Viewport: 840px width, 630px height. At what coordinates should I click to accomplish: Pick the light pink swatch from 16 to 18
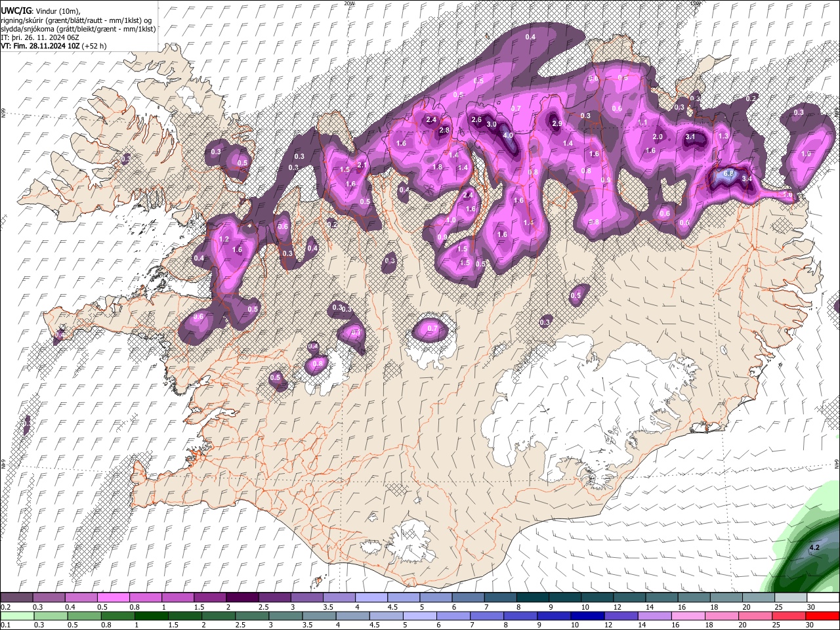click(x=689, y=616)
